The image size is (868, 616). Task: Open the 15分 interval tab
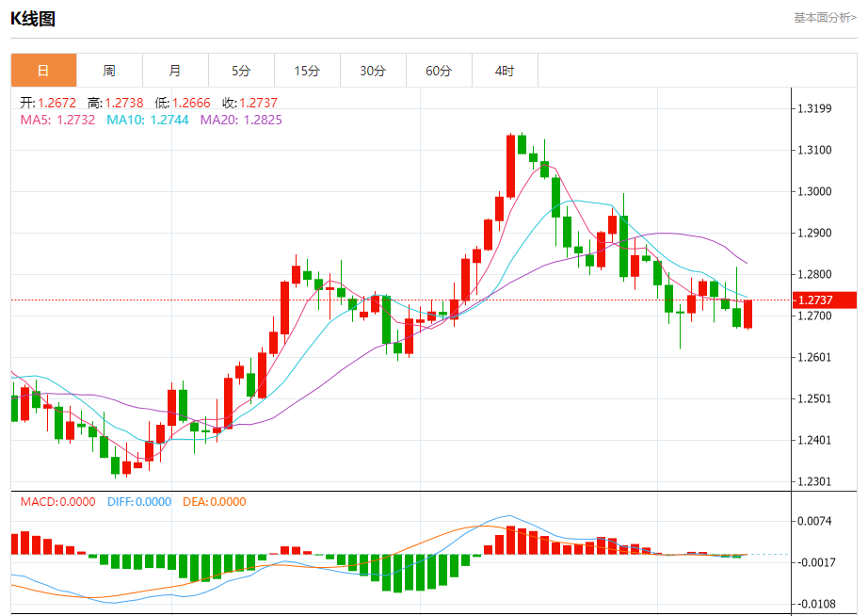click(x=307, y=71)
